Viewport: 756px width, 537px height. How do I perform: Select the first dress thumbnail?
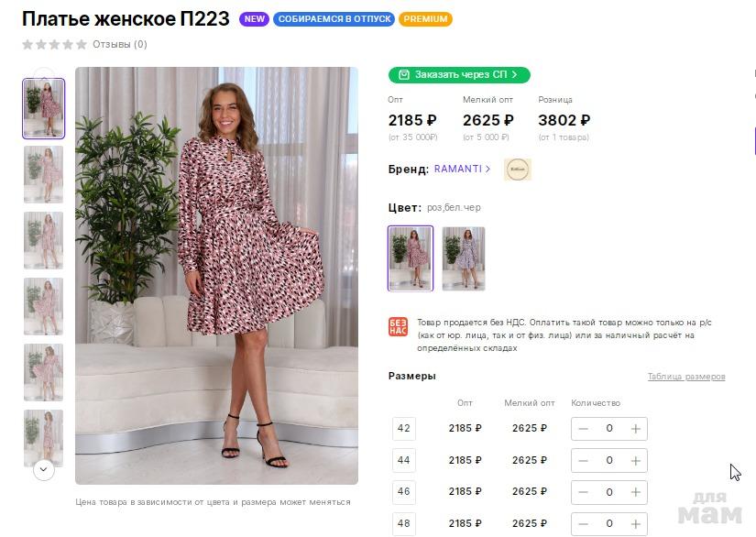click(43, 108)
